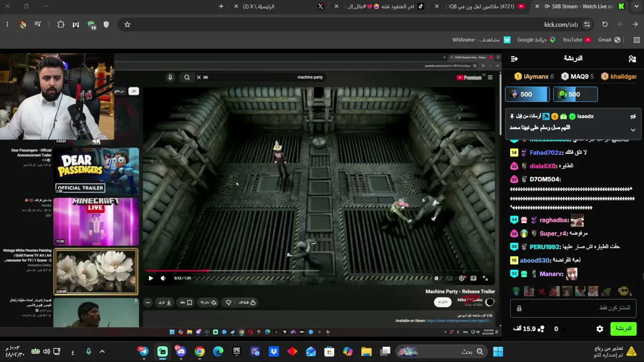Enter fullscreen on the video player
The image size is (644, 362).
pyautogui.click(x=485, y=278)
